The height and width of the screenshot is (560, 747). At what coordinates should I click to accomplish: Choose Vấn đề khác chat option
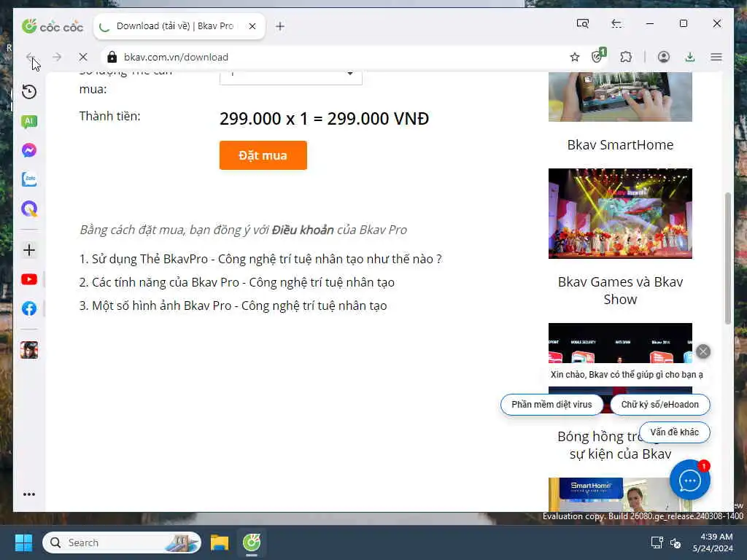674,432
